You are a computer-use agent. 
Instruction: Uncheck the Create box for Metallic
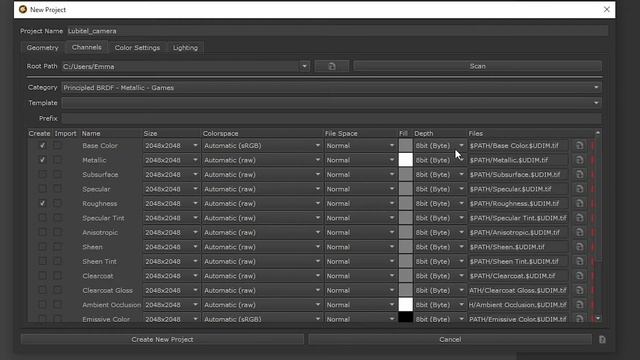tap(42, 160)
